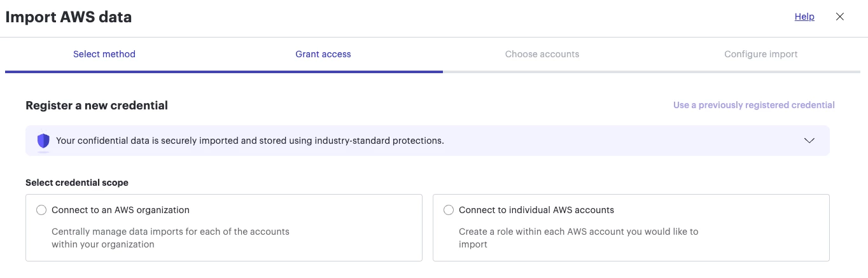This screenshot has width=868, height=278.
Task: Click the filled purple progress bar under Grant access
Action: pyautogui.click(x=333, y=72)
